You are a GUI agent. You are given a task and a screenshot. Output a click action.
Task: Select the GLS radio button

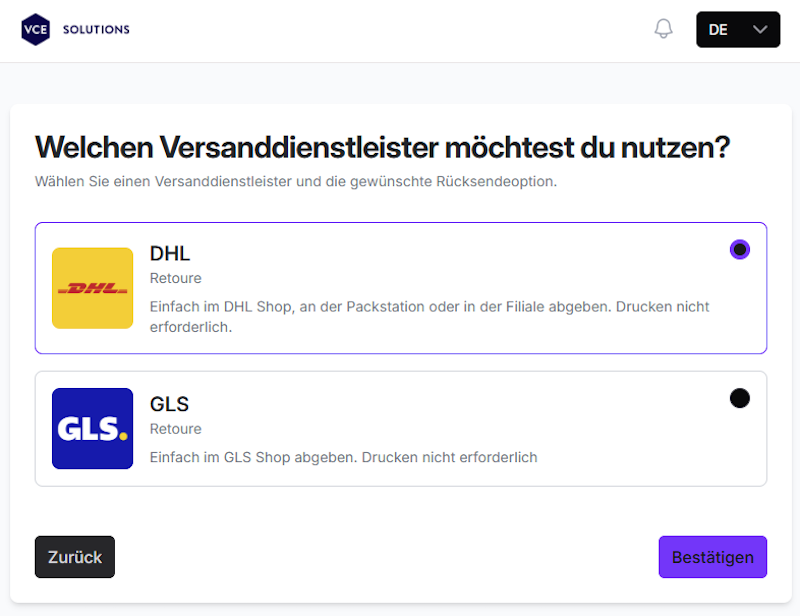(740, 398)
